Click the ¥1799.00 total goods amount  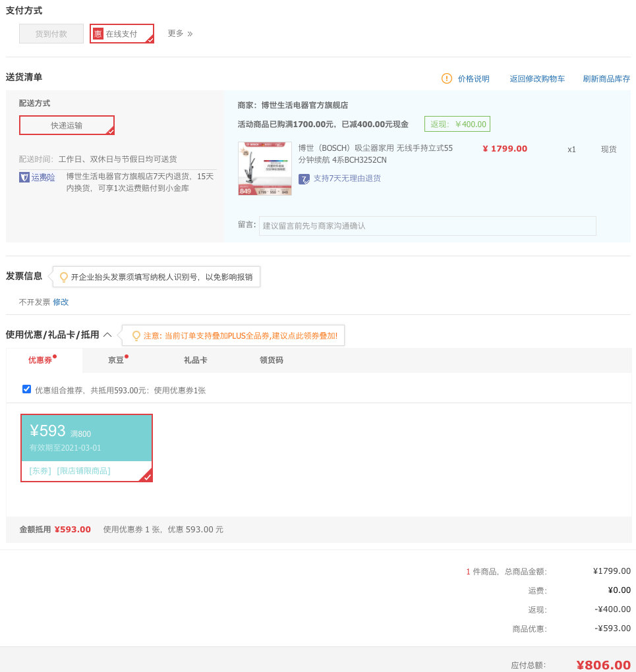tap(612, 571)
